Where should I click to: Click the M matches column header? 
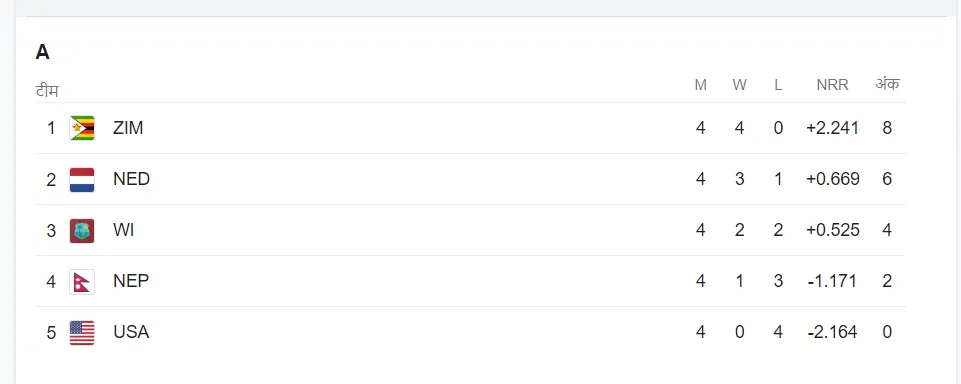(x=701, y=85)
